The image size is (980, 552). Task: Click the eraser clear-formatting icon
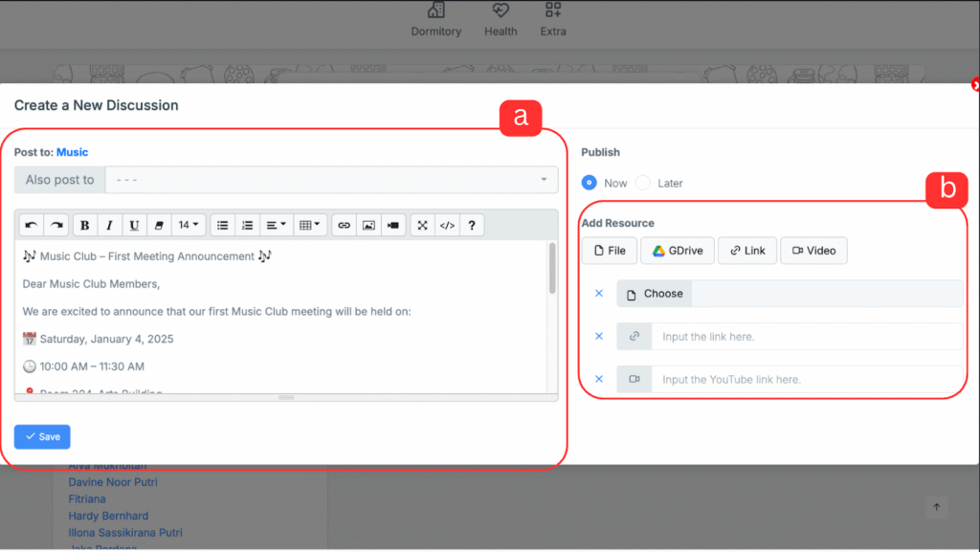159,226
